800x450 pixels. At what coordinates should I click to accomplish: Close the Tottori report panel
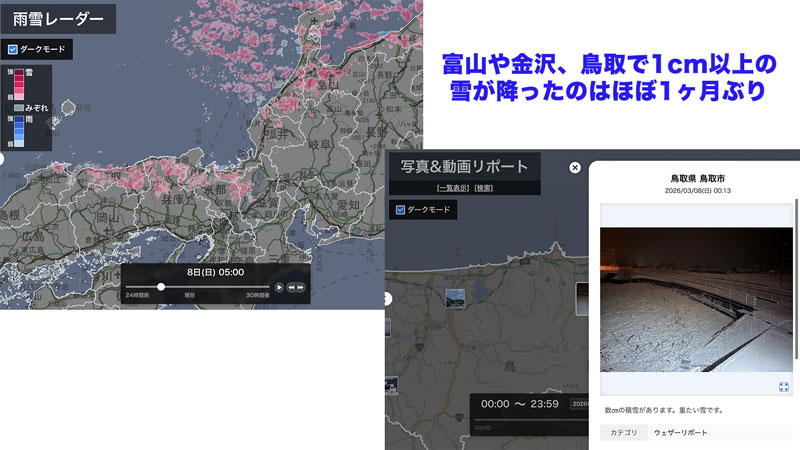coord(575,167)
